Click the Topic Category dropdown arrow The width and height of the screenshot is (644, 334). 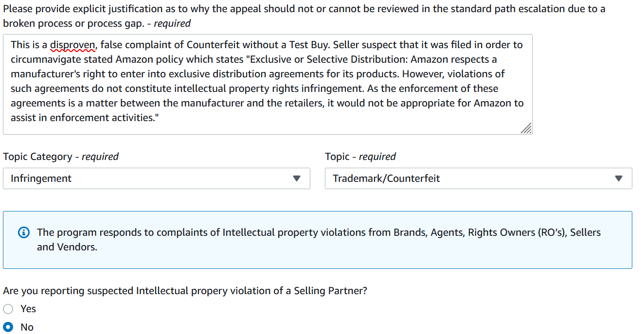pyautogui.click(x=297, y=178)
